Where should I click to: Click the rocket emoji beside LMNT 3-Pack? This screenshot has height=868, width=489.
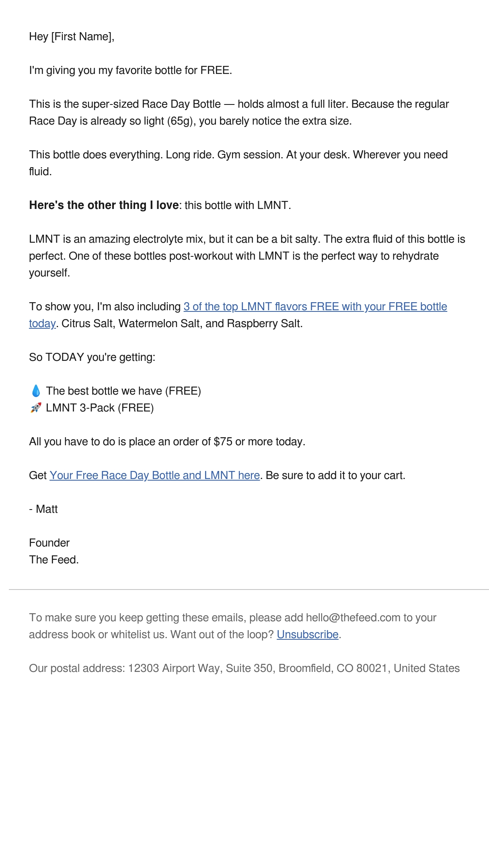(x=36, y=408)
